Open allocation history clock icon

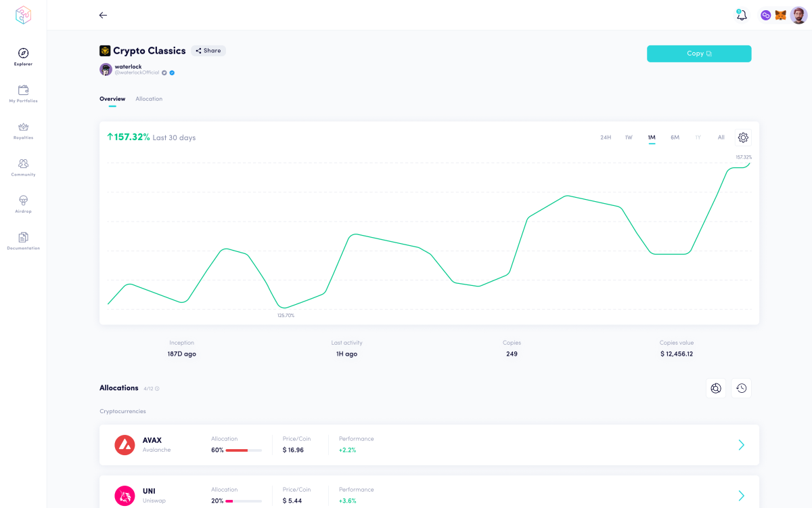tap(741, 388)
